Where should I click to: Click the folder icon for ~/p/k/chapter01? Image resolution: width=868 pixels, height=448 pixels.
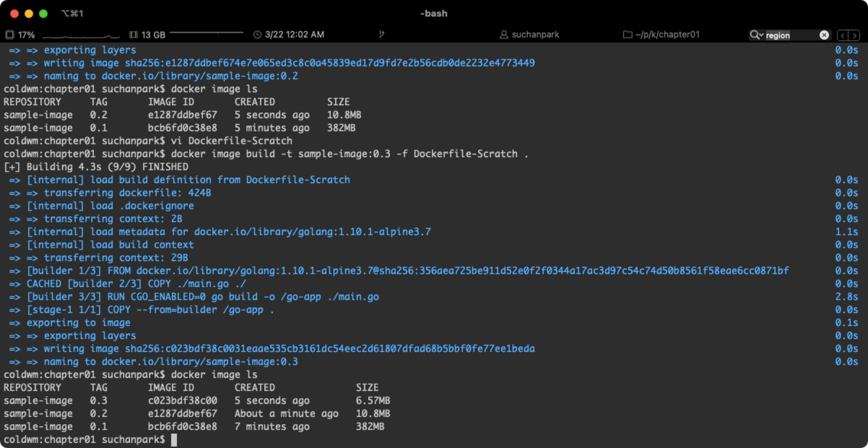pyautogui.click(x=627, y=35)
